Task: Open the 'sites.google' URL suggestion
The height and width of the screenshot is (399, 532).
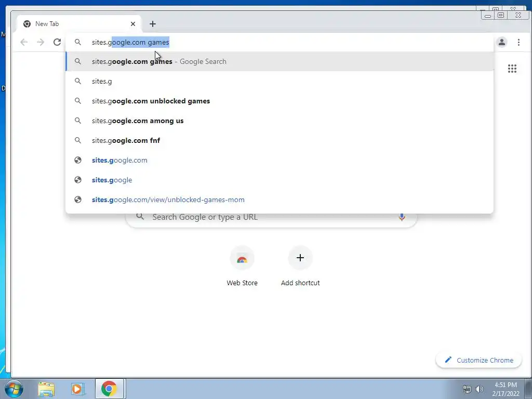Action: (280, 180)
